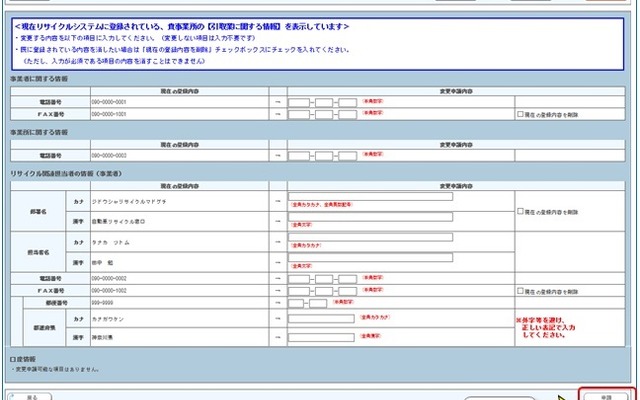
Task: Focus the last phone box in the 090-0000-0002 row
Action: pos(348,279)
